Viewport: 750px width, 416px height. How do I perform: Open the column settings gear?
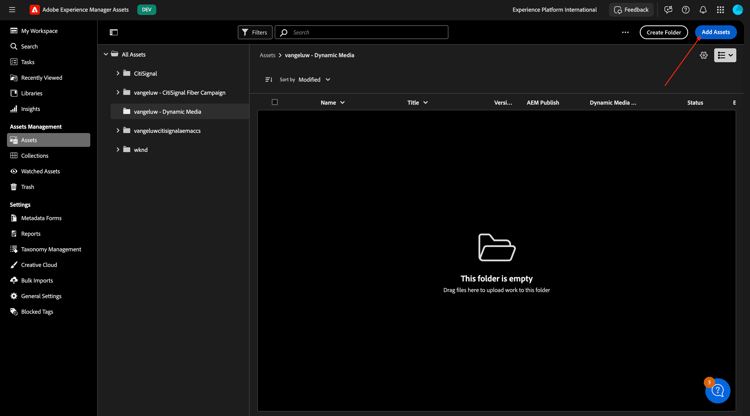[x=704, y=55]
